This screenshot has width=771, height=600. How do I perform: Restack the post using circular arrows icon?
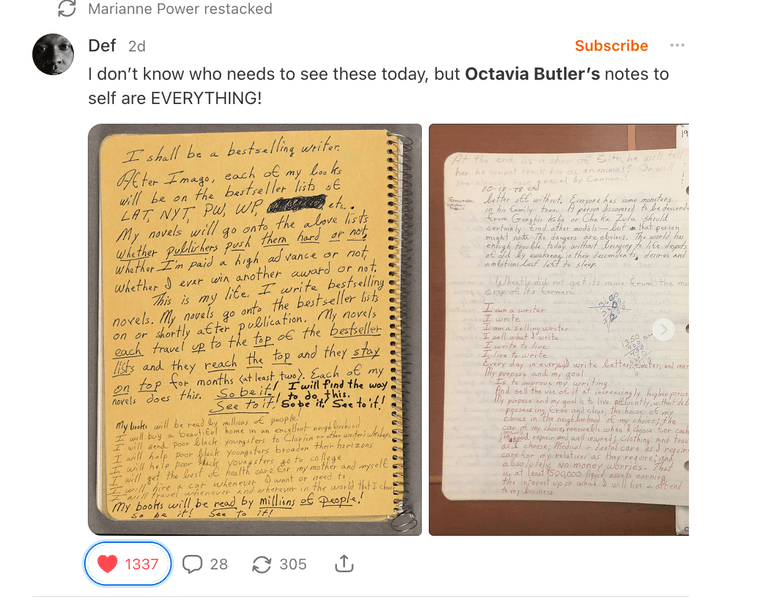262,564
